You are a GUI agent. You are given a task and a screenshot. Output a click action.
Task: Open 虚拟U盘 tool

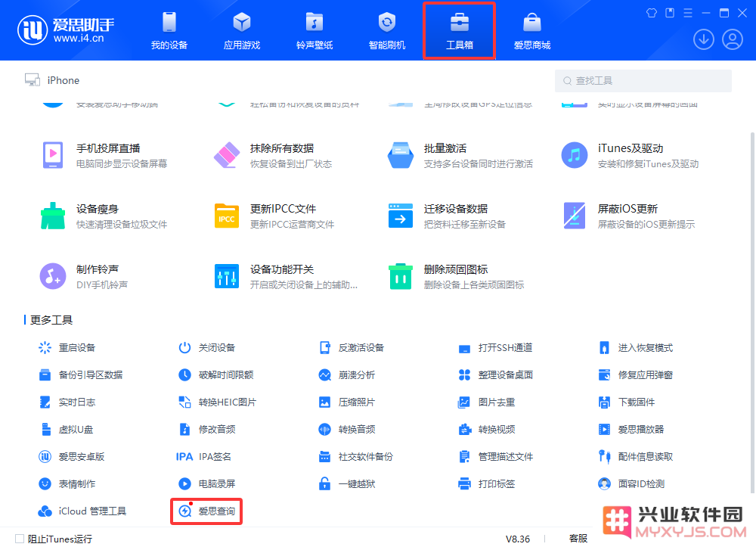click(x=66, y=430)
